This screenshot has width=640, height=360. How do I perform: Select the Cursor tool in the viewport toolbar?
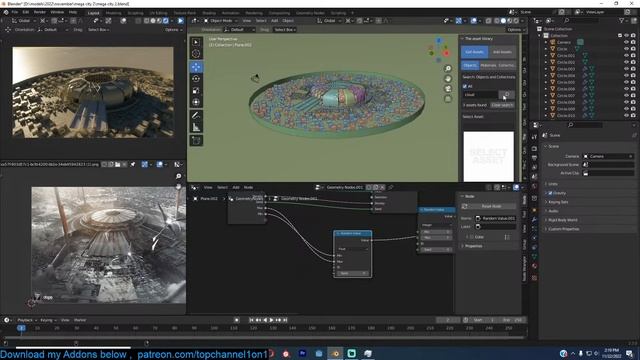196,54
